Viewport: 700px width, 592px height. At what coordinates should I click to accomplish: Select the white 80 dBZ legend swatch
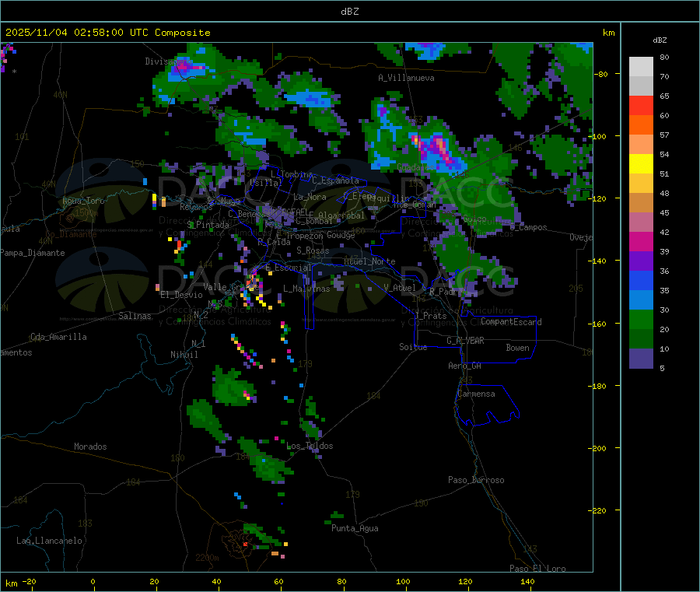point(641,67)
